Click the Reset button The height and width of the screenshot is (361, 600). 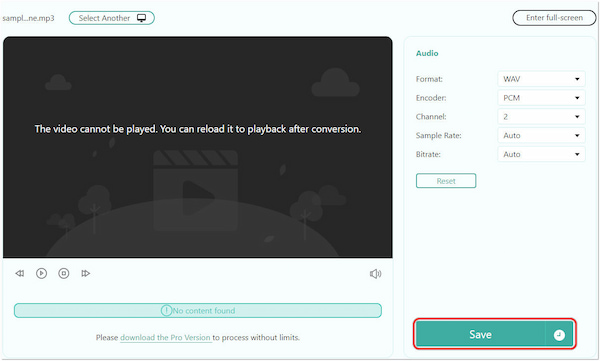pyautogui.click(x=446, y=181)
